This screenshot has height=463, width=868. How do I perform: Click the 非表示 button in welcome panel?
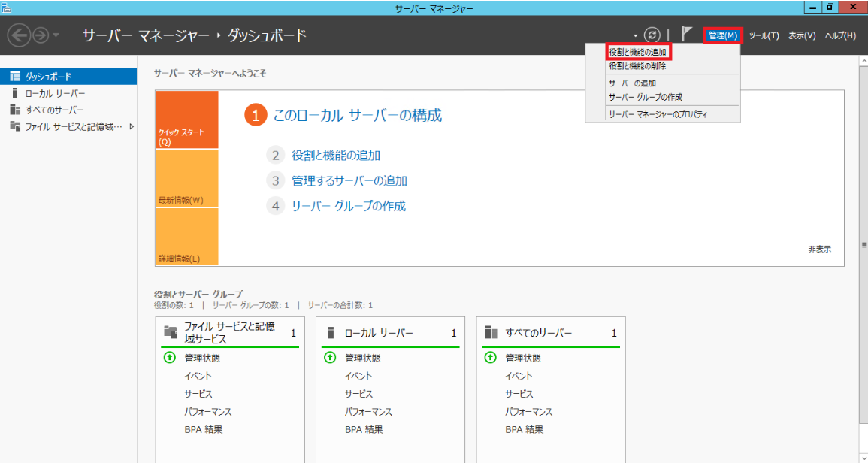pos(819,249)
